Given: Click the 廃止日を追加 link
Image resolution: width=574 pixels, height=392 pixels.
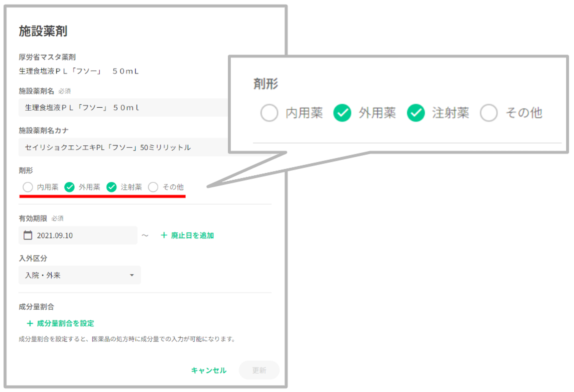Looking at the screenshot, I should [x=192, y=235].
